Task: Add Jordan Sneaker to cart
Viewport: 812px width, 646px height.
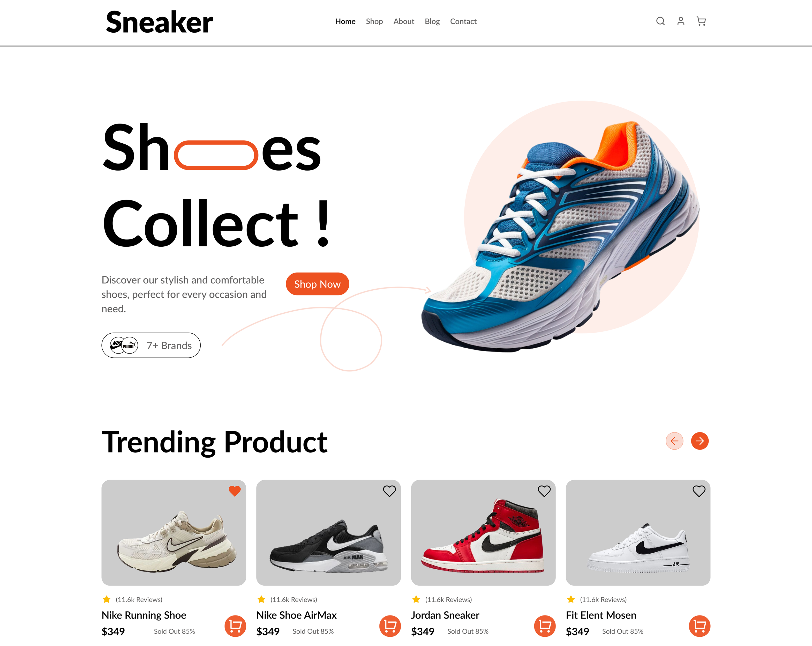Action: pyautogui.click(x=545, y=626)
